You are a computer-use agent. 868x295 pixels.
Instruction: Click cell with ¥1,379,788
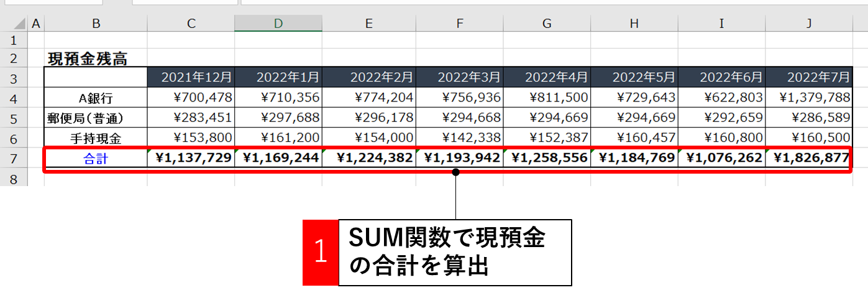(x=809, y=98)
